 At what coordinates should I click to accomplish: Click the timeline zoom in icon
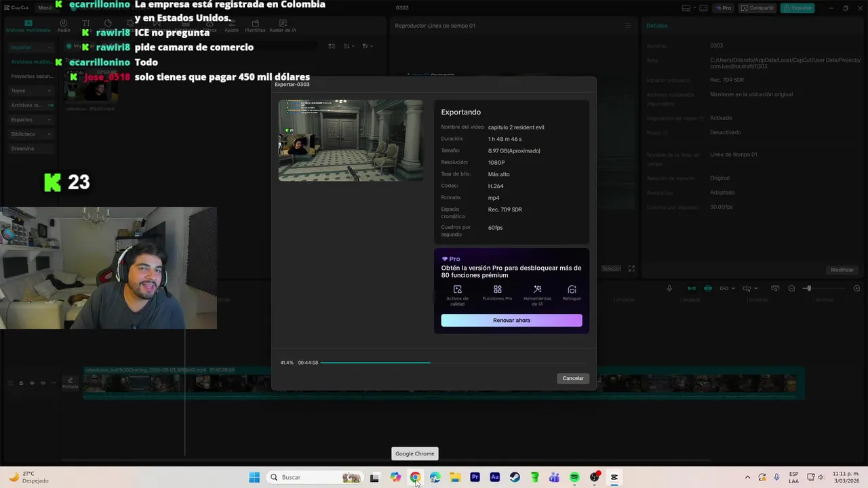tap(856, 289)
